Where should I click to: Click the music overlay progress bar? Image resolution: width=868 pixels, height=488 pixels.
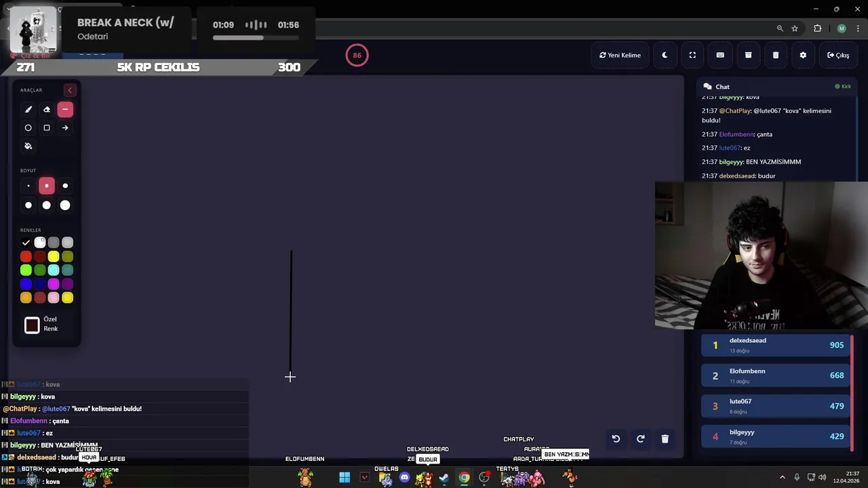click(x=256, y=38)
